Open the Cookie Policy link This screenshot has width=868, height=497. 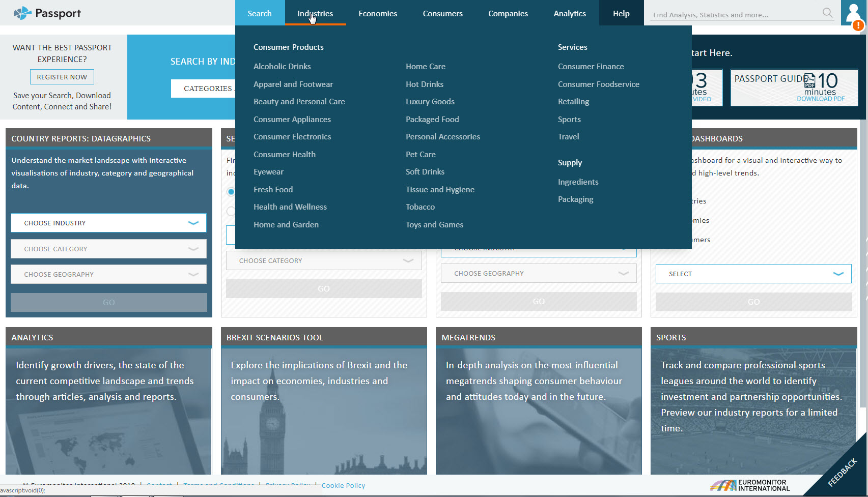(x=343, y=486)
